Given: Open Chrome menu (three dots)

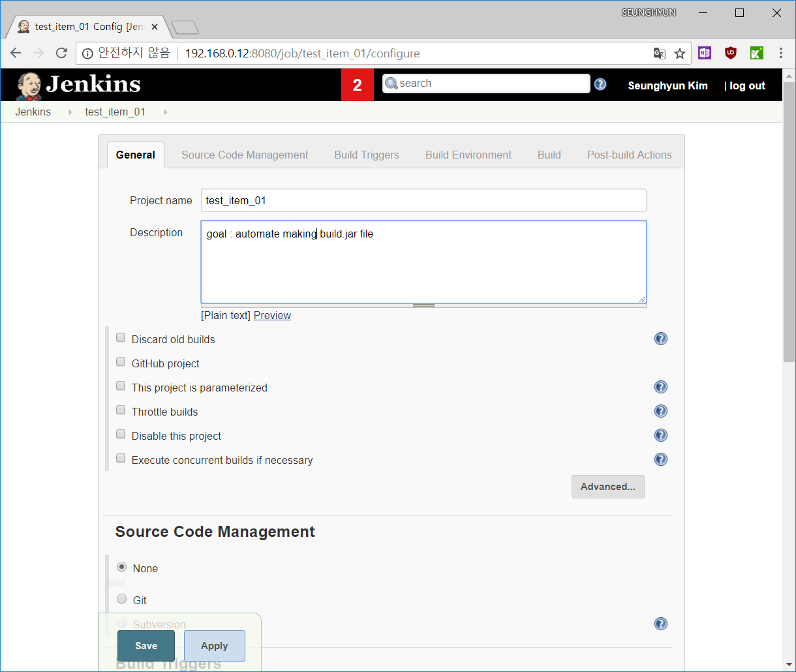Looking at the screenshot, I should [781, 53].
